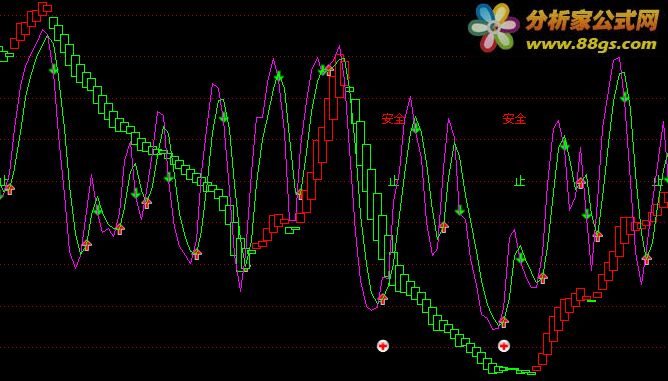Click the topmost red box at upper-left
668x381 pixels.
(x=45, y=7)
